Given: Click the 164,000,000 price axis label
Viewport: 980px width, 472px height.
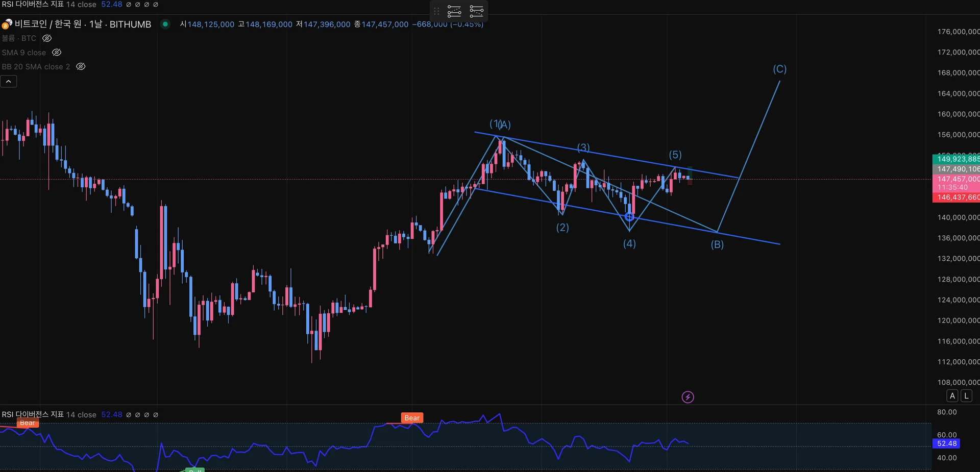Looking at the screenshot, I should [959, 93].
